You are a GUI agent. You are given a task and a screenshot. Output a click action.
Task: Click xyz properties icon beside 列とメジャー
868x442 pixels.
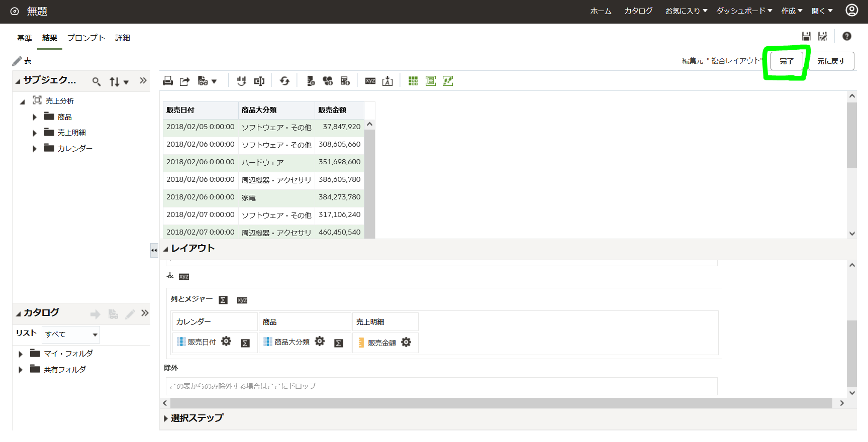point(242,300)
